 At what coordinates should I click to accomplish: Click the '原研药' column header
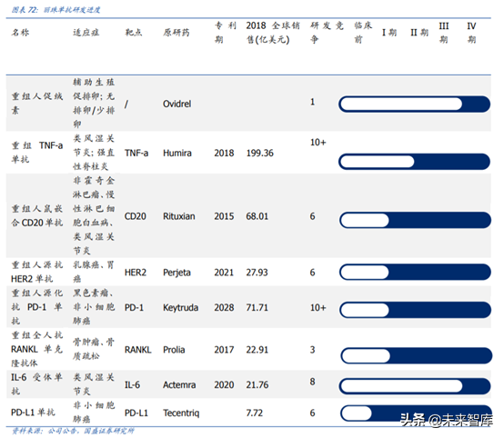point(176,33)
